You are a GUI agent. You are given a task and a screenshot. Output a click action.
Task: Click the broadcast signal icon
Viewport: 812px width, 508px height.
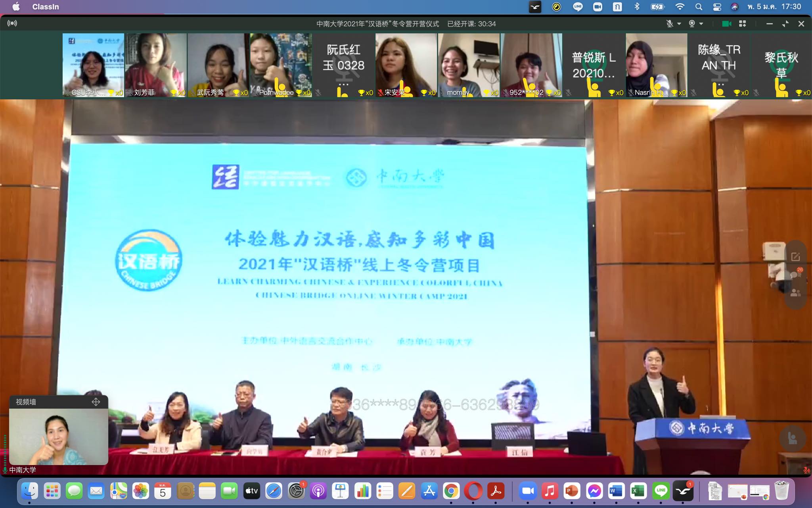[x=12, y=23]
